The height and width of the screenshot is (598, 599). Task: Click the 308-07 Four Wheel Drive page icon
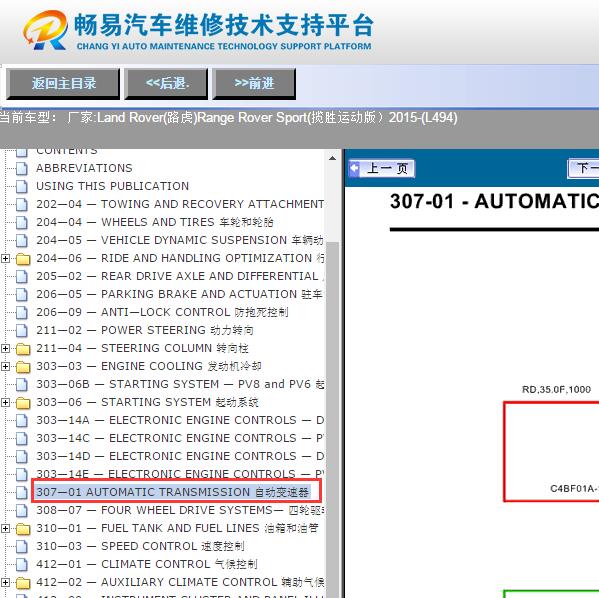(22, 510)
